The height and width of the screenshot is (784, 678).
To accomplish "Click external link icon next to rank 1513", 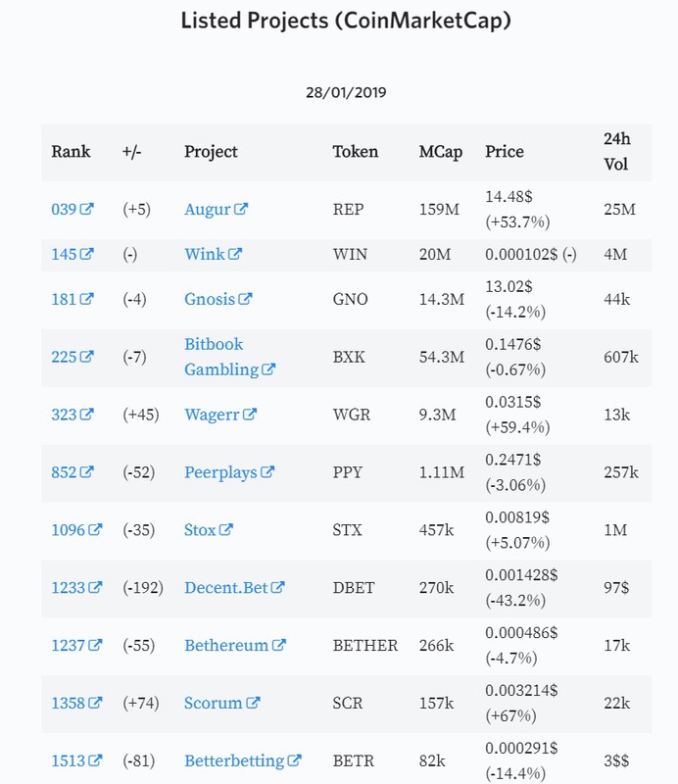I will 95,760.
